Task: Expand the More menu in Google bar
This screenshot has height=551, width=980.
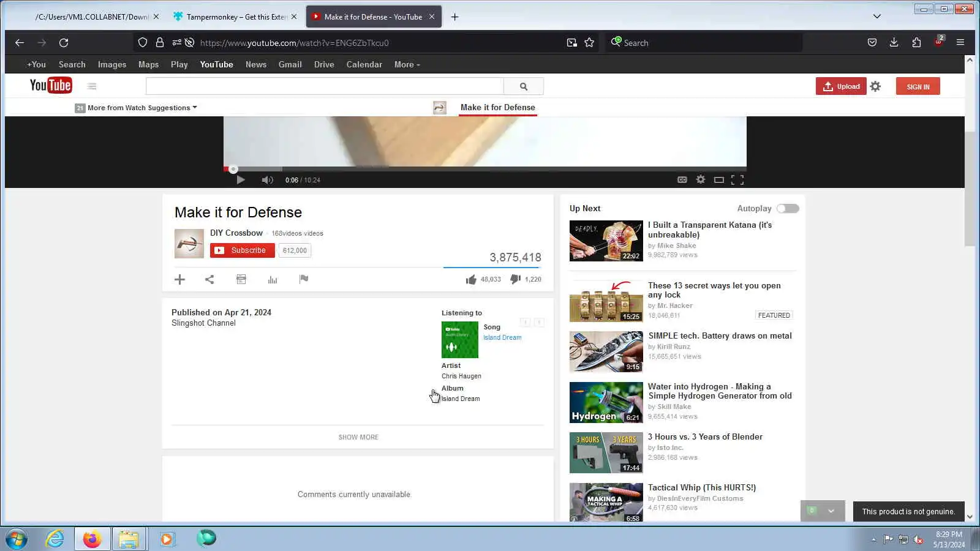Action: 407,65
